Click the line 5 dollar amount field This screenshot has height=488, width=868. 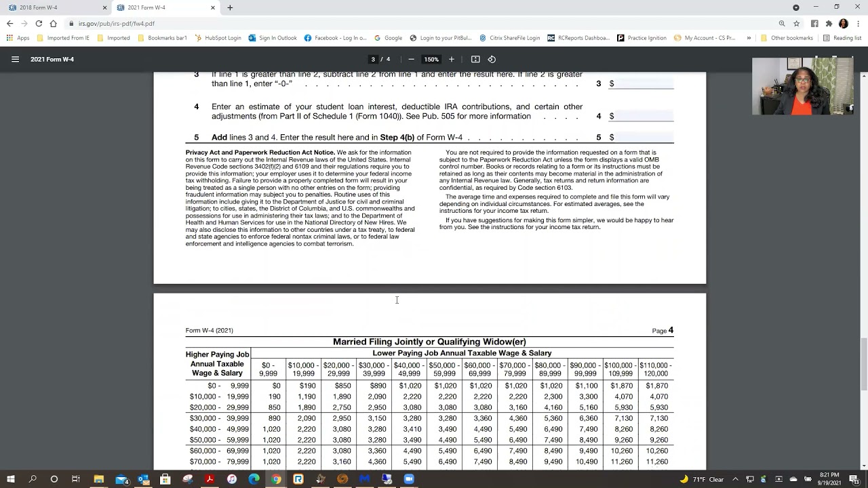click(x=644, y=137)
